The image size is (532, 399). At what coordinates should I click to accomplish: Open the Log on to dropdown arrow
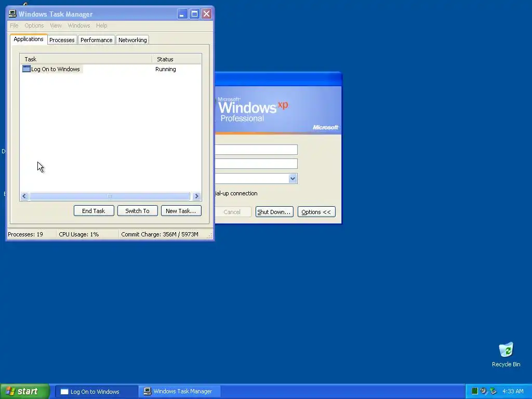pos(292,179)
